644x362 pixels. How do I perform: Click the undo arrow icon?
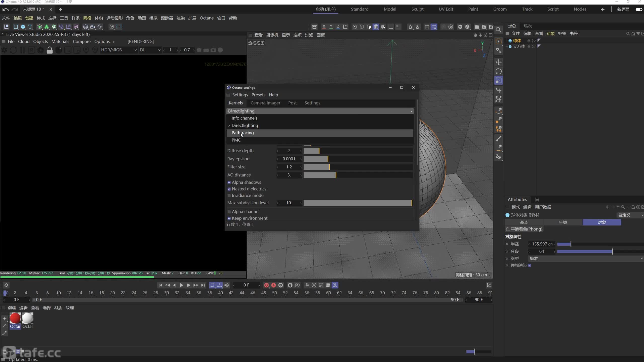(x=6, y=9)
